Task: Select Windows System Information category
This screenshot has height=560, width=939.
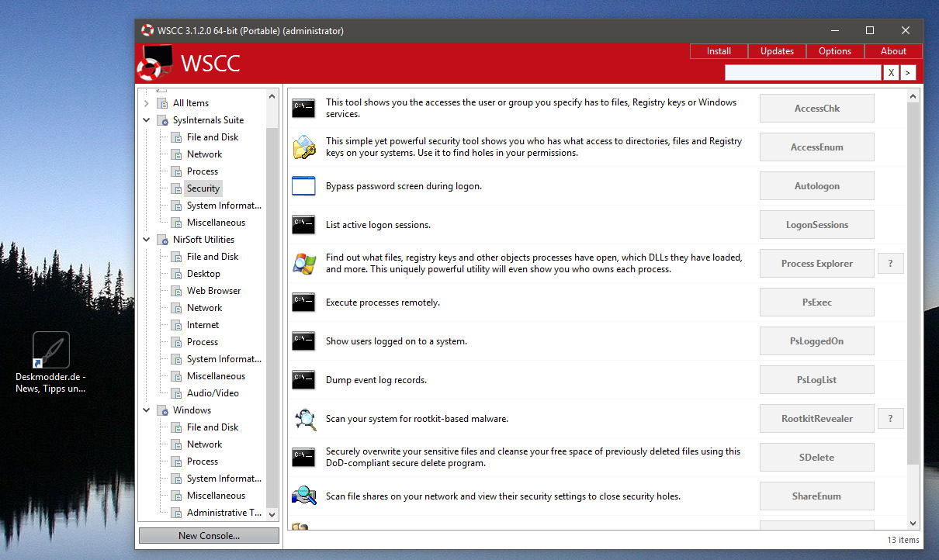Action: (224, 479)
